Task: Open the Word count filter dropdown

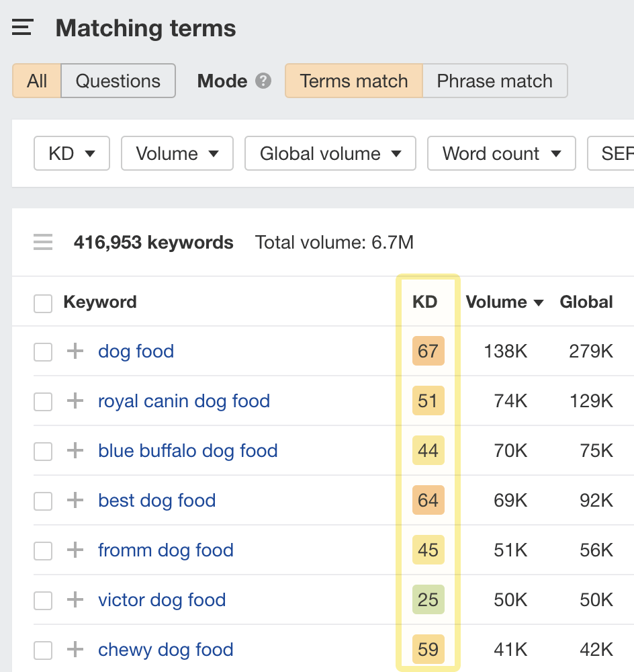Action: [501, 153]
